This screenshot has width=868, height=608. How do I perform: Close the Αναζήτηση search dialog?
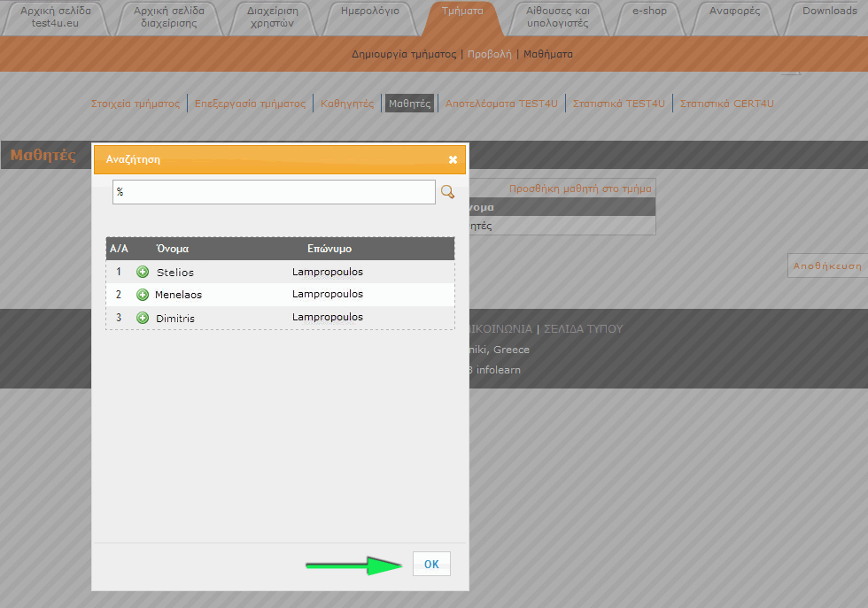coord(453,160)
